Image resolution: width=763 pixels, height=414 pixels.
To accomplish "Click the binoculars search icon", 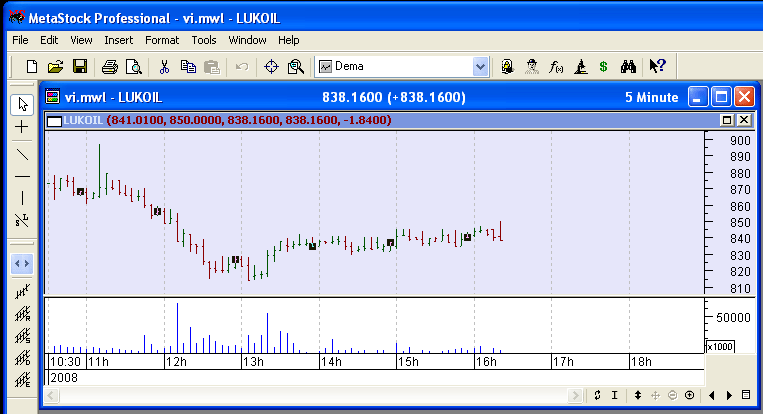I will coord(628,67).
